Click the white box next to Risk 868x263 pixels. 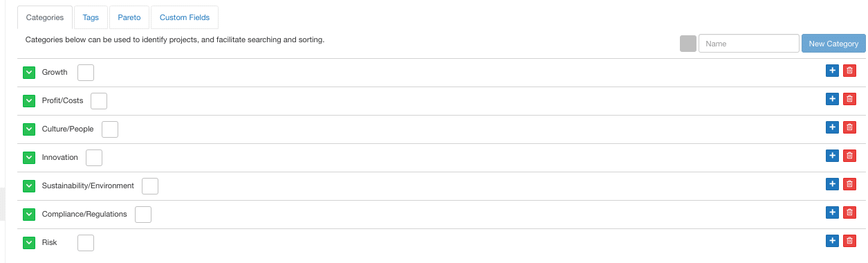86,243
